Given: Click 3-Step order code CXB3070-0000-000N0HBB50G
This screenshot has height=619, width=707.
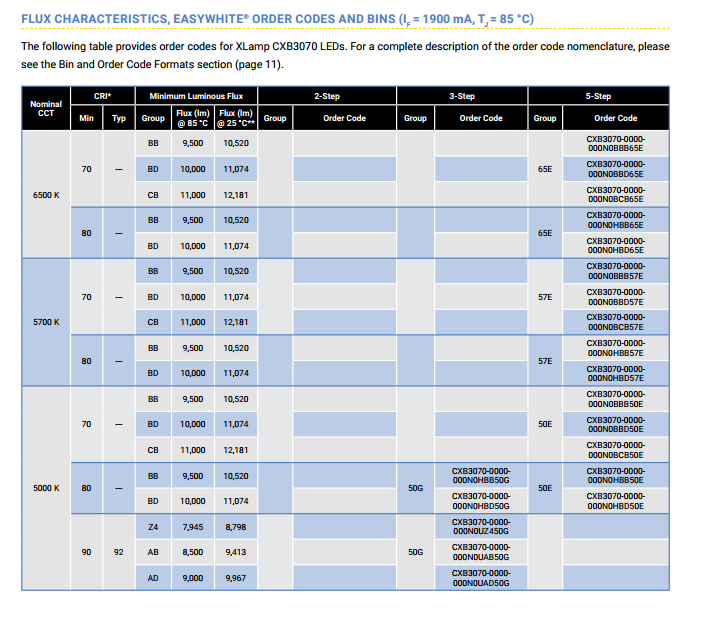Looking at the screenshot, I should coord(481,476).
